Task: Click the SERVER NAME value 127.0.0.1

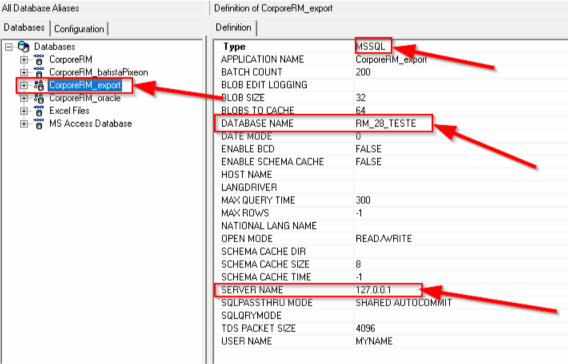Action: (373, 290)
